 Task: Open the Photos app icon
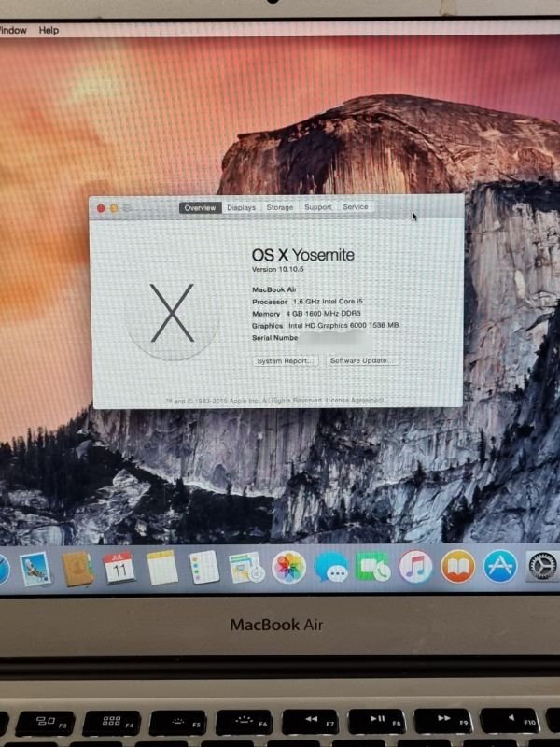pyautogui.click(x=288, y=567)
